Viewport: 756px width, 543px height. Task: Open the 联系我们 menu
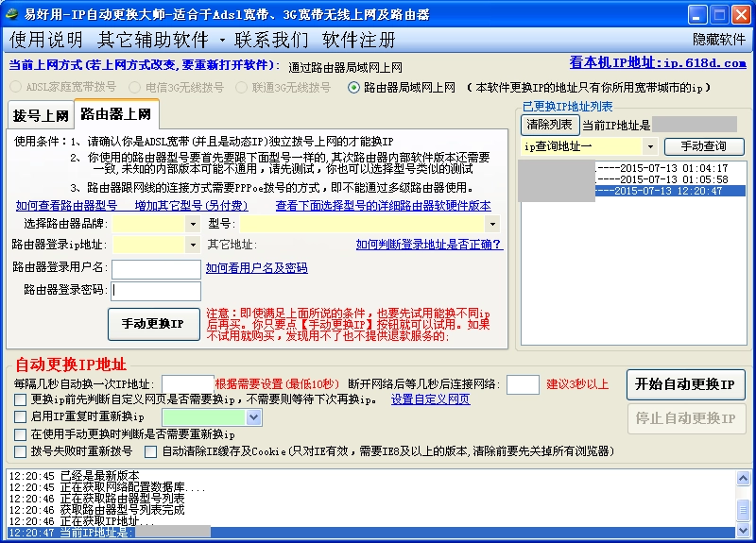[x=271, y=40]
